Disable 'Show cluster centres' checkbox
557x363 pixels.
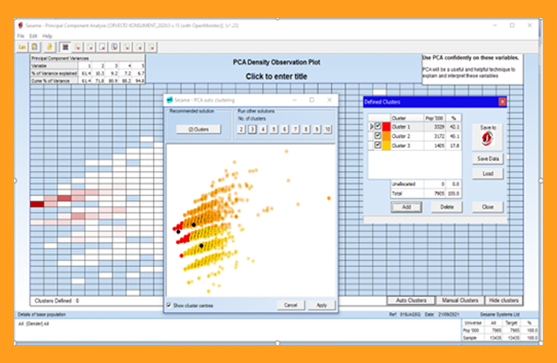point(169,305)
